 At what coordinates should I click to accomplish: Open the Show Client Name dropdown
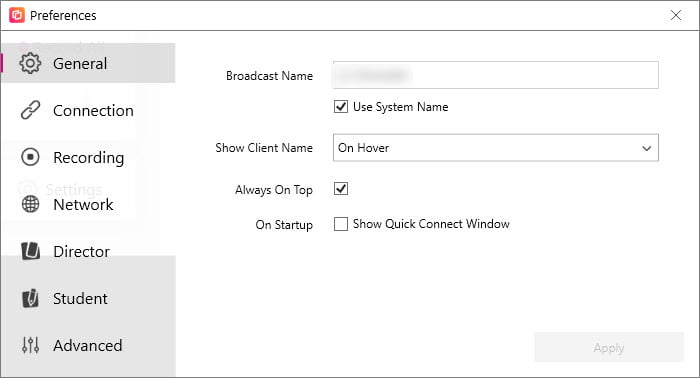[x=496, y=148]
